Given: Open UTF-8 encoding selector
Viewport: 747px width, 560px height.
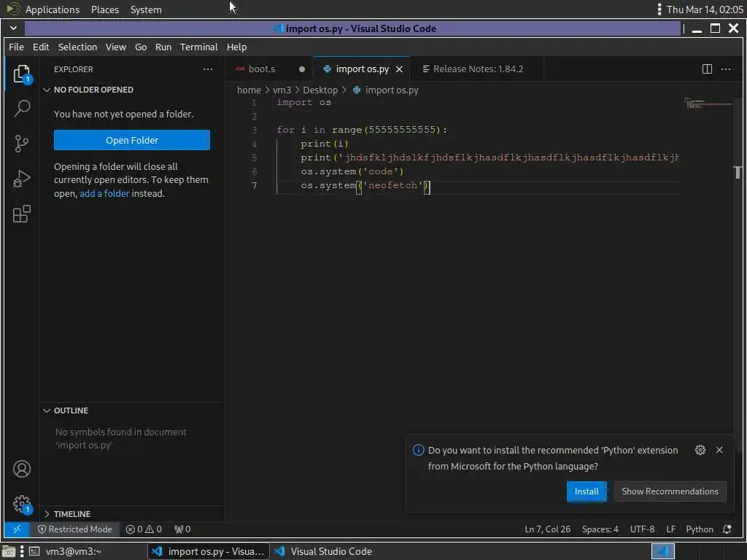Looking at the screenshot, I should 642,529.
